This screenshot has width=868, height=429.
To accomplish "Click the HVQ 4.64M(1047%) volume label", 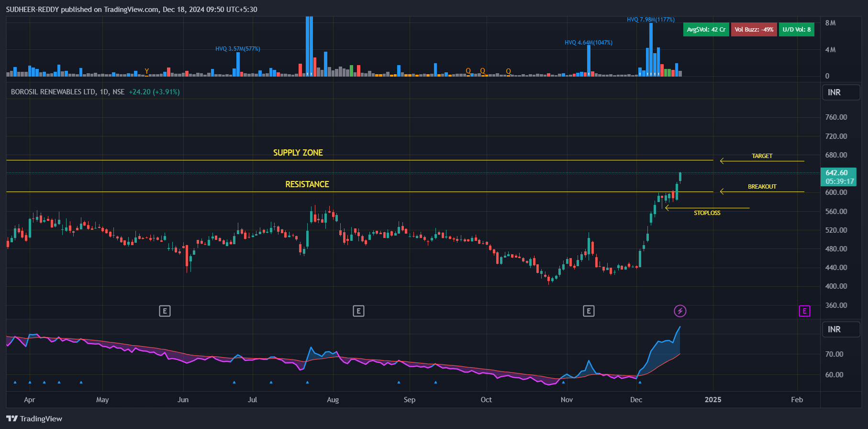I will [x=588, y=43].
